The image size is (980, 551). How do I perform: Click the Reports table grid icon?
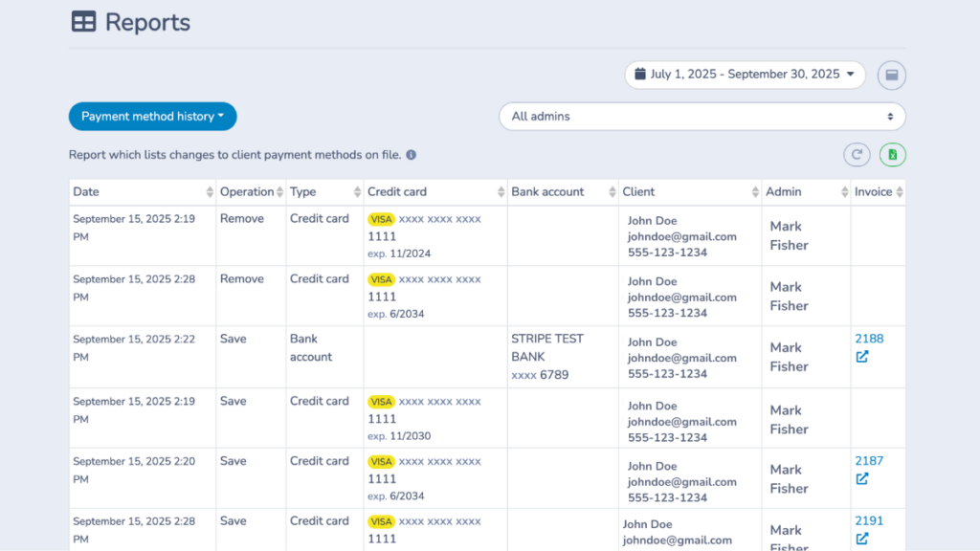tap(84, 21)
